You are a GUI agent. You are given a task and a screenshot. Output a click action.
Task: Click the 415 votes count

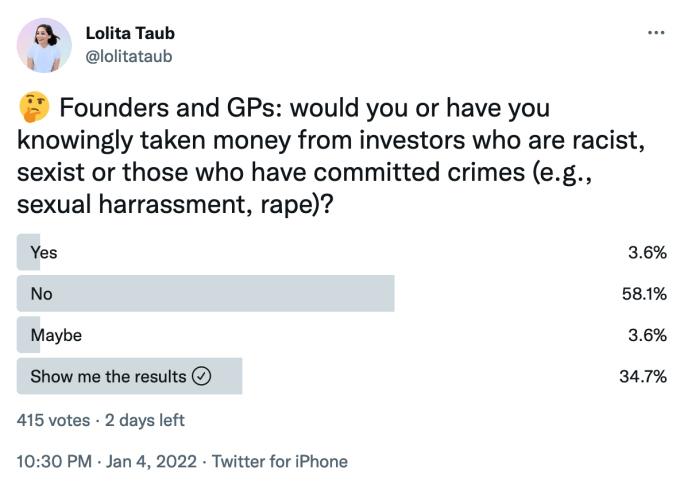[54, 420]
